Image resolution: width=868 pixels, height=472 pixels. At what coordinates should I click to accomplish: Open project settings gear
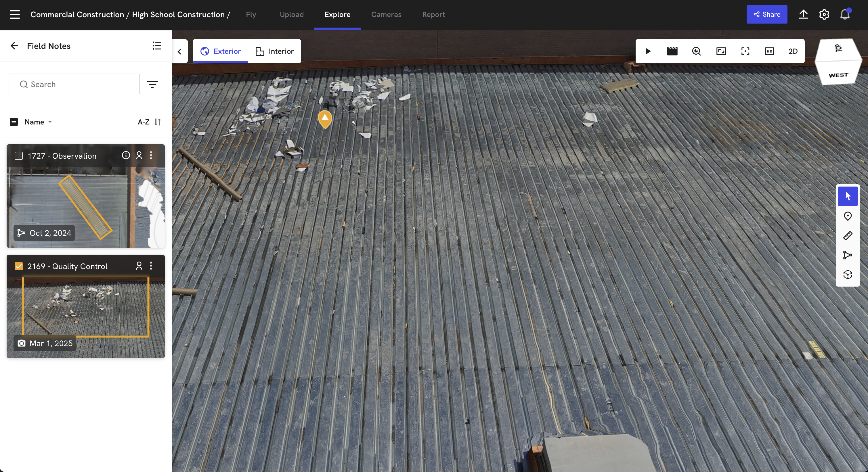[824, 14]
